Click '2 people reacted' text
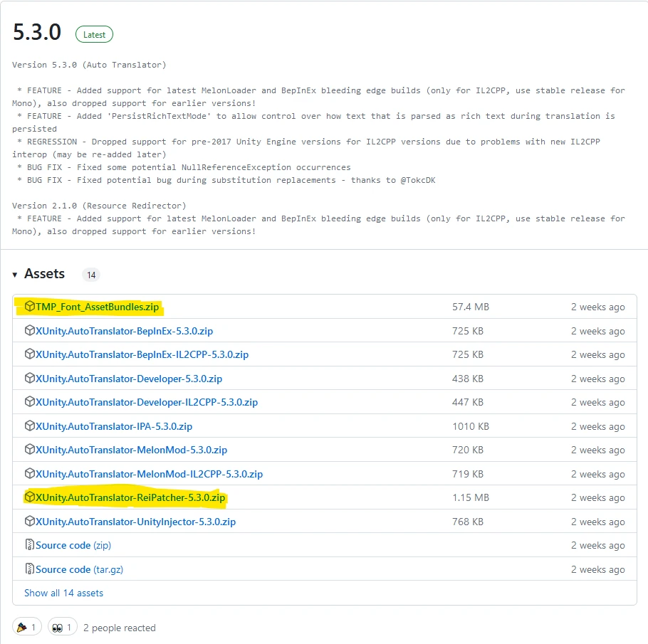Screen dimensions: 648x644 [x=120, y=628]
